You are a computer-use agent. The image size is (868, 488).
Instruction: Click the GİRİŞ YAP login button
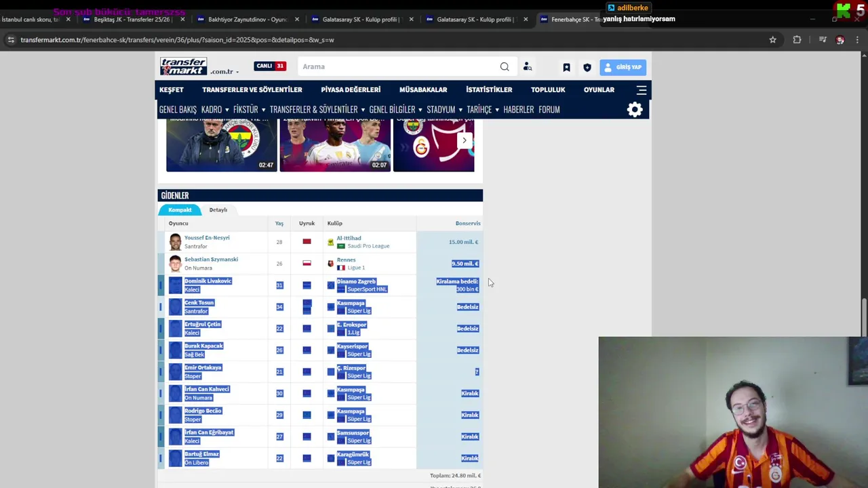coord(623,67)
